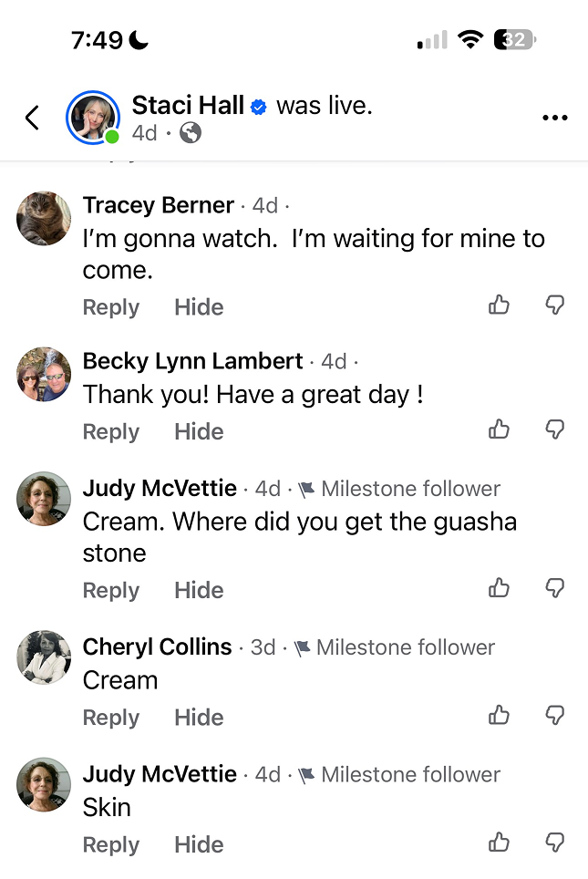Reply to Cheryl Collins's comment
Image resolution: width=588 pixels, height=879 pixels.
pos(111,718)
